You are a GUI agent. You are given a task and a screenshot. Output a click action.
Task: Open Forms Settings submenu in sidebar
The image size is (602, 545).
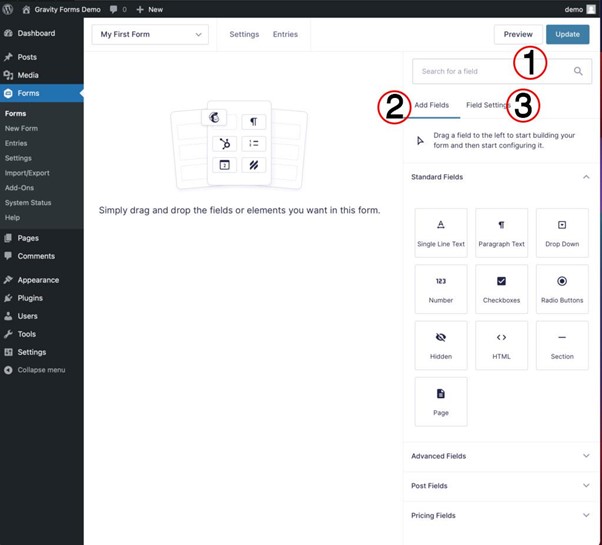point(18,158)
